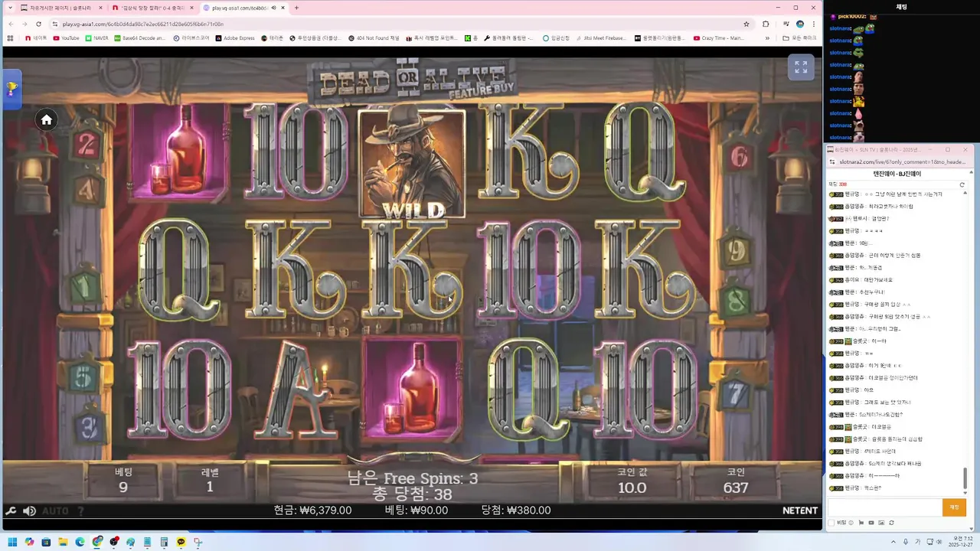
Task: Open the Adobe Express bookmark
Action: click(x=235, y=37)
